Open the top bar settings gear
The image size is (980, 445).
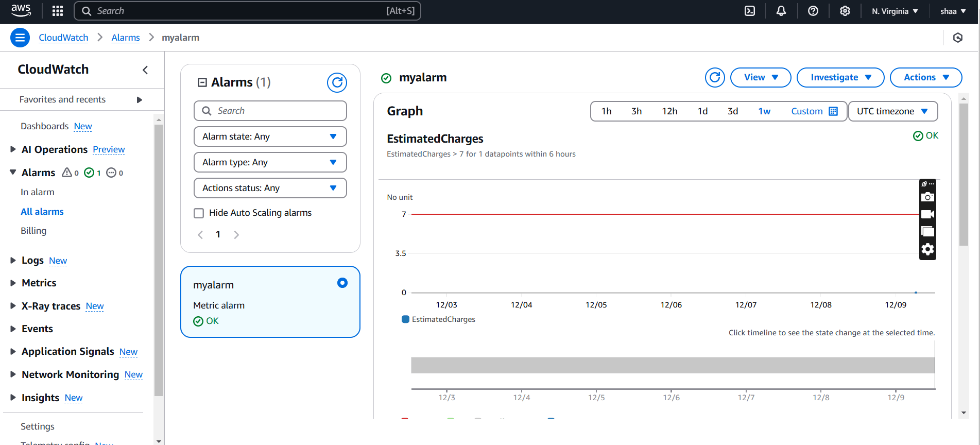pyautogui.click(x=845, y=11)
